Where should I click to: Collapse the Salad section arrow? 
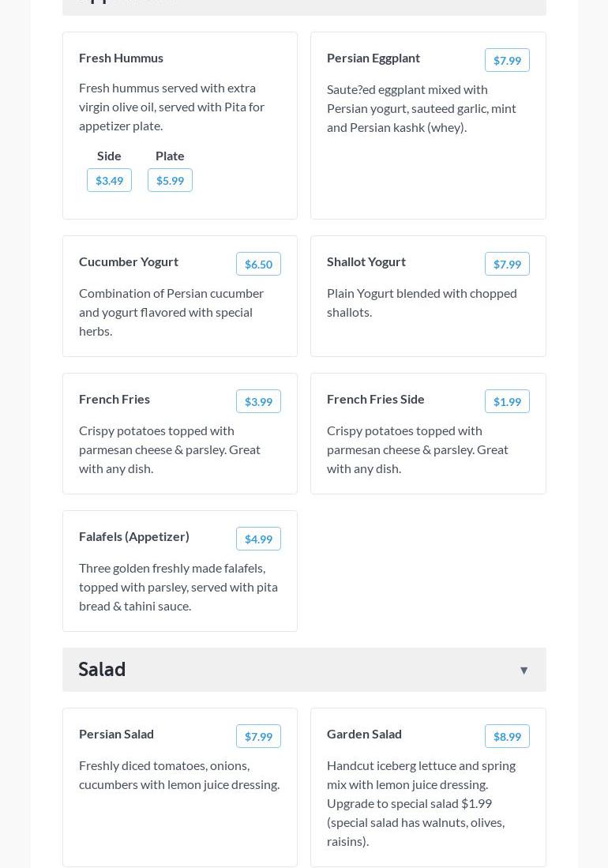click(x=524, y=671)
